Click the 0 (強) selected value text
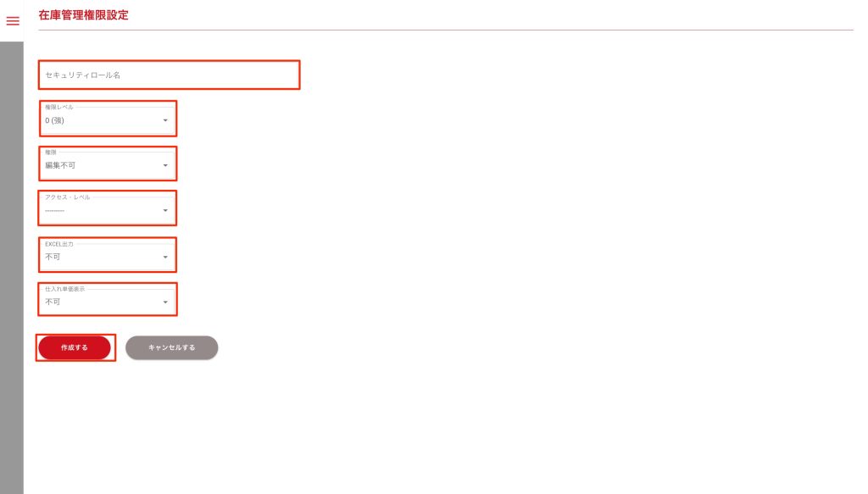This screenshot has height=494, width=868. [x=55, y=120]
